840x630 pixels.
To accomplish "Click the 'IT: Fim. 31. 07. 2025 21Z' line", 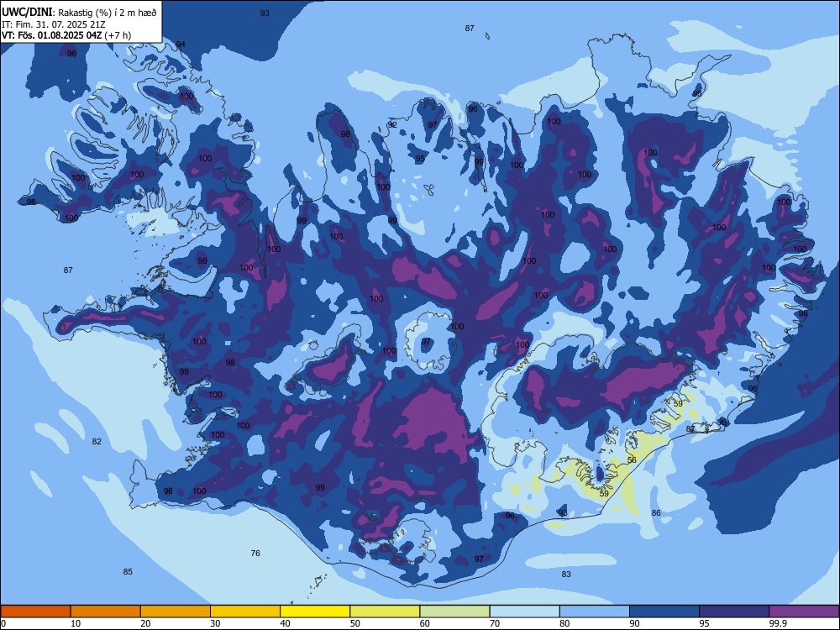I will coord(53,24).
